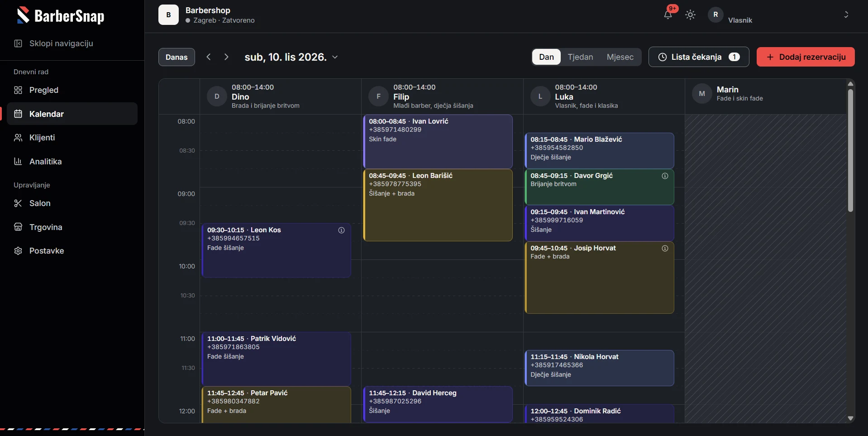Open Ivan Martinović Šišanje appointment

pos(599,223)
